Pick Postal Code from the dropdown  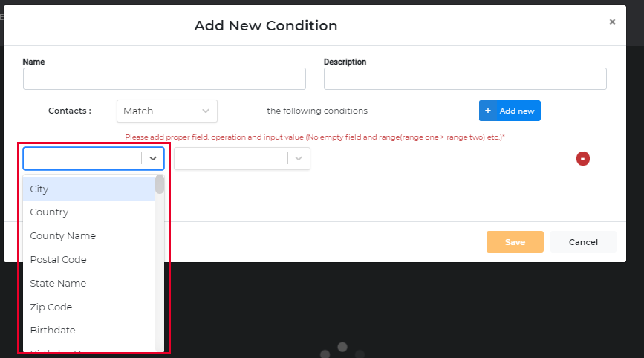tap(88, 260)
